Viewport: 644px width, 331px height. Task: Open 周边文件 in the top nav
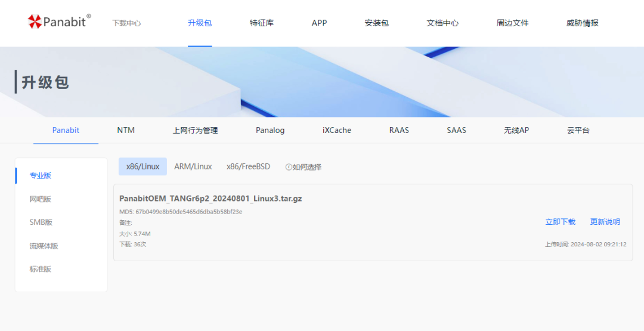click(x=512, y=23)
